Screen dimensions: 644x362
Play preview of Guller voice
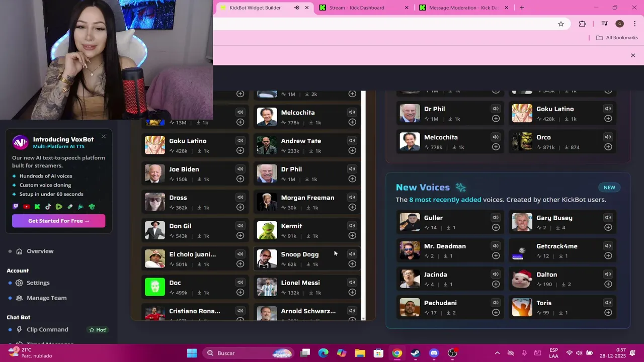(x=496, y=218)
